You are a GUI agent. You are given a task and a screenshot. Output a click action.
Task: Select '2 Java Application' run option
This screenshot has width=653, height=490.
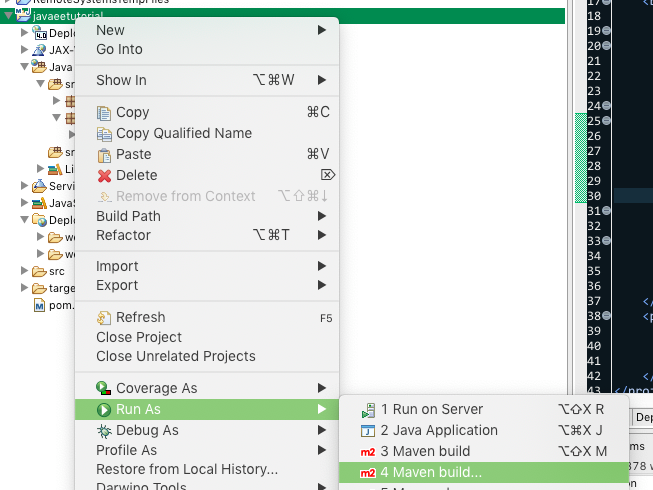pyautogui.click(x=438, y=430)
